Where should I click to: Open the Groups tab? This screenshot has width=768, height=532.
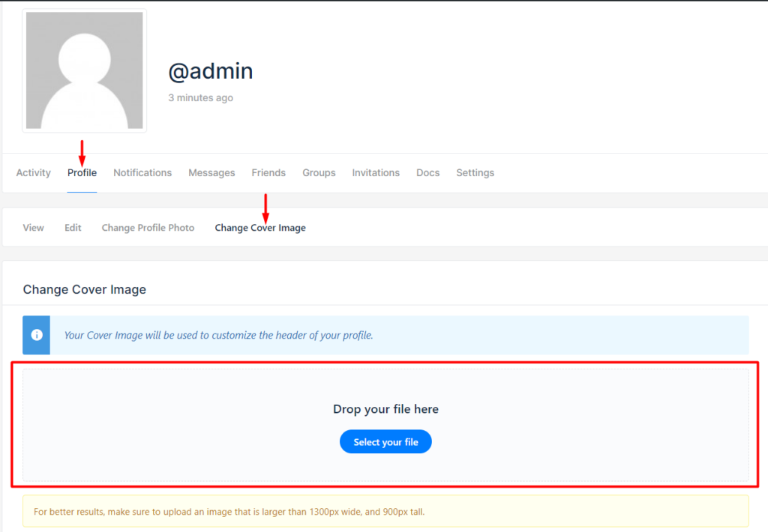point(319,173)
